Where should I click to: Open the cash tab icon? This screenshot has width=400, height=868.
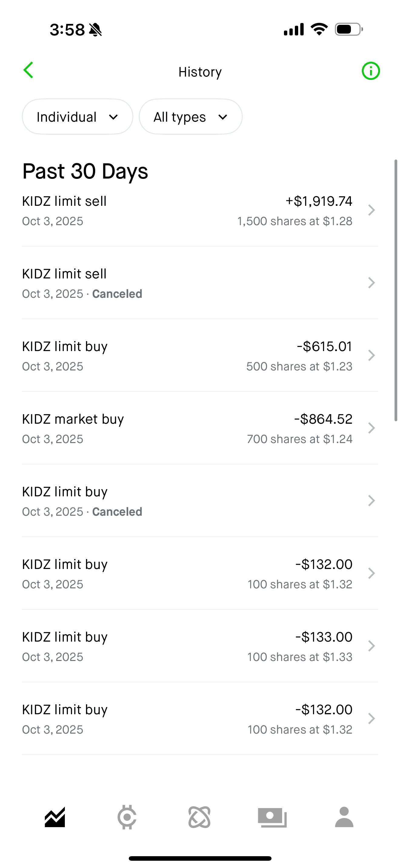click(272, 817)
